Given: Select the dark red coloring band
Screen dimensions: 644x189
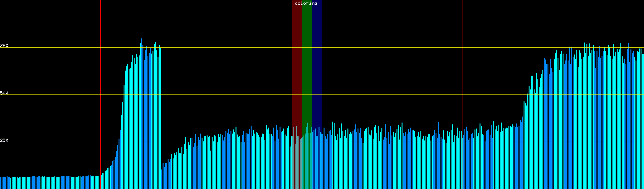Looking at the screenshot, I should coord(297,63).
